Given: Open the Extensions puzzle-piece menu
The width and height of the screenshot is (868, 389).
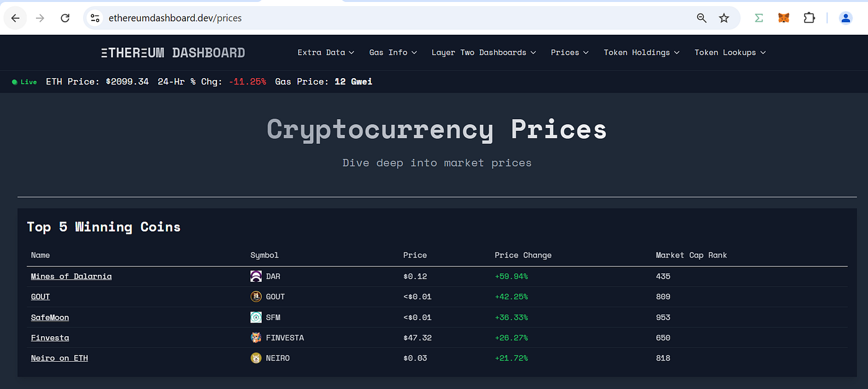Looking at the screenshot, I should [809, 18].
